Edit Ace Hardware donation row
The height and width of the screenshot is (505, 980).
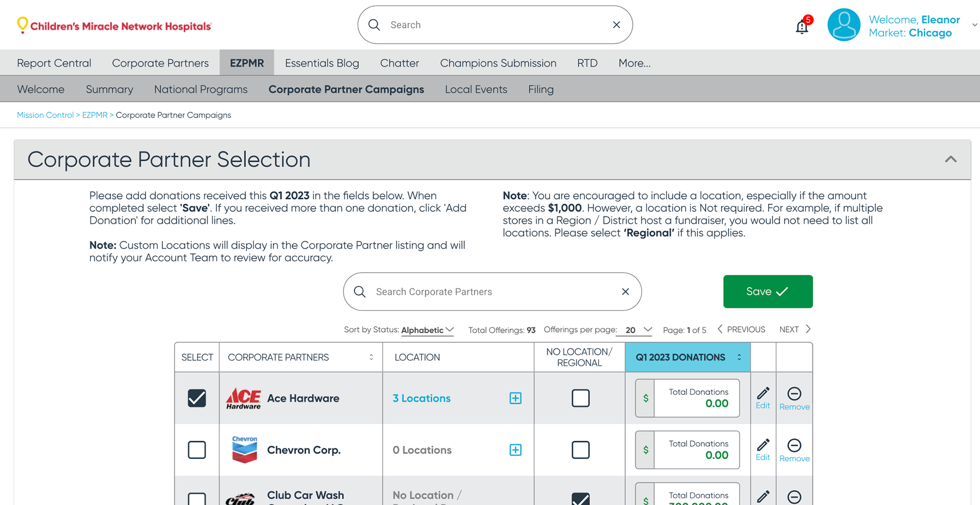tap(763, 398)
